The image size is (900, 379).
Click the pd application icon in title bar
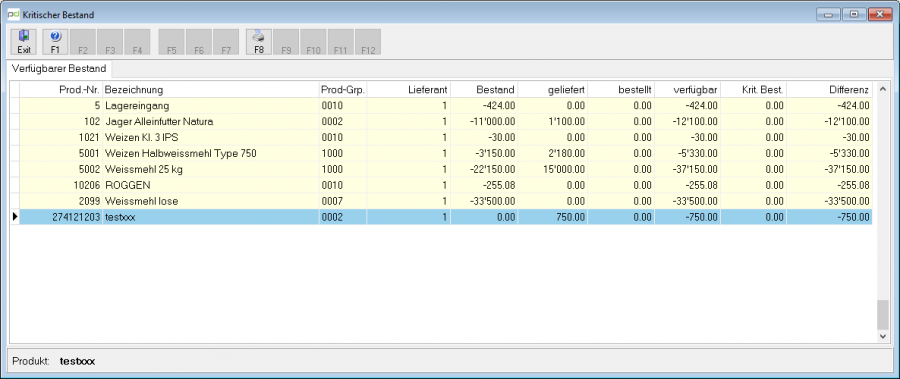13,14
